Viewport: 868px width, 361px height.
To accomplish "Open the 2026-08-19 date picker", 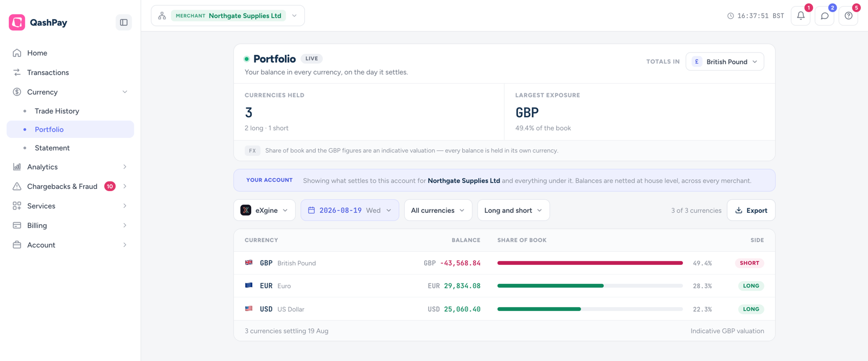I will 350,210.
